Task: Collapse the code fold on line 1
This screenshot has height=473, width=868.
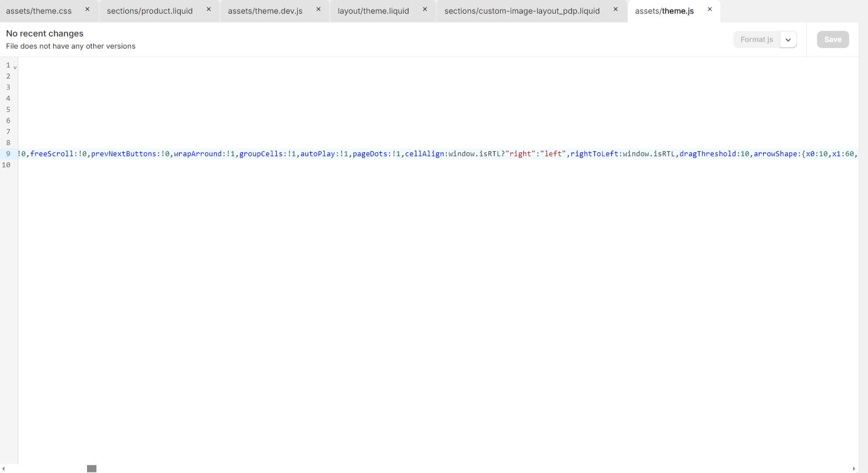Action: (x=15, y=67)
